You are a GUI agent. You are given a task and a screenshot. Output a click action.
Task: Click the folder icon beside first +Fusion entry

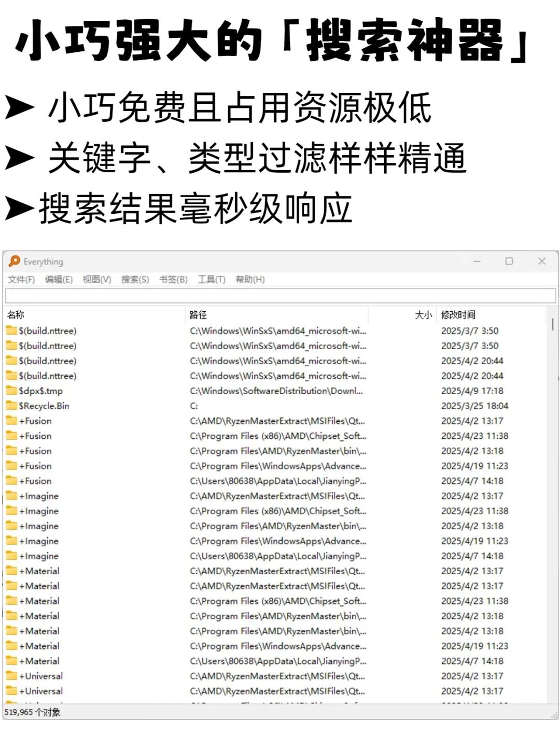[11, 421]
